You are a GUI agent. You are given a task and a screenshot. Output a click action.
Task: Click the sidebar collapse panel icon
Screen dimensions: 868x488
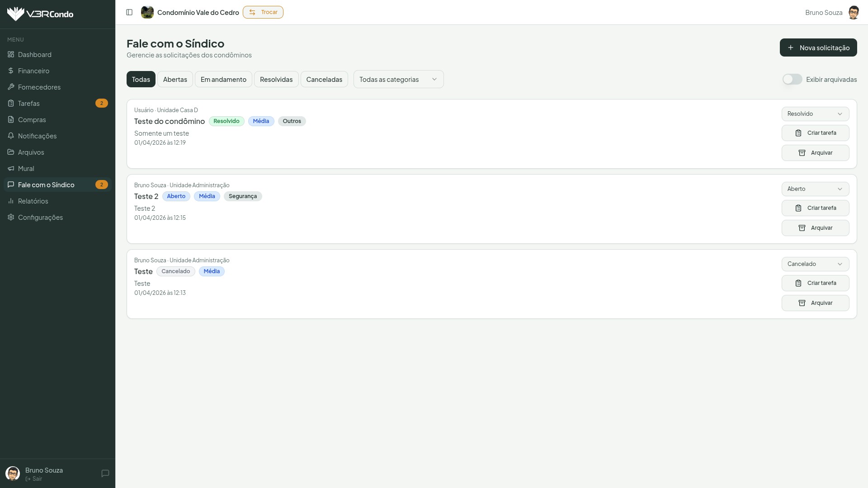tap(129, 12)
